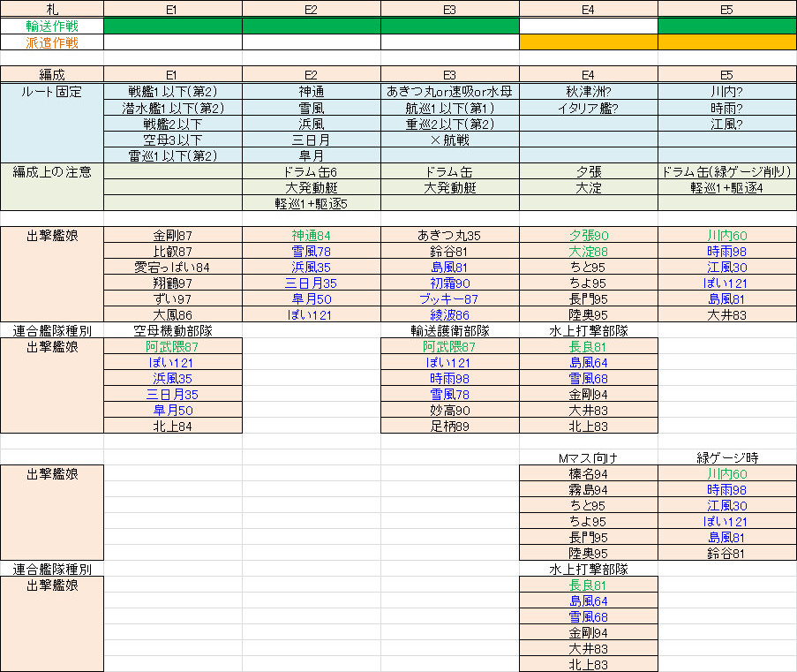Click the blue 綾波86 cell
The height and width of the screenshot is (672, 797).
(450, 314)
